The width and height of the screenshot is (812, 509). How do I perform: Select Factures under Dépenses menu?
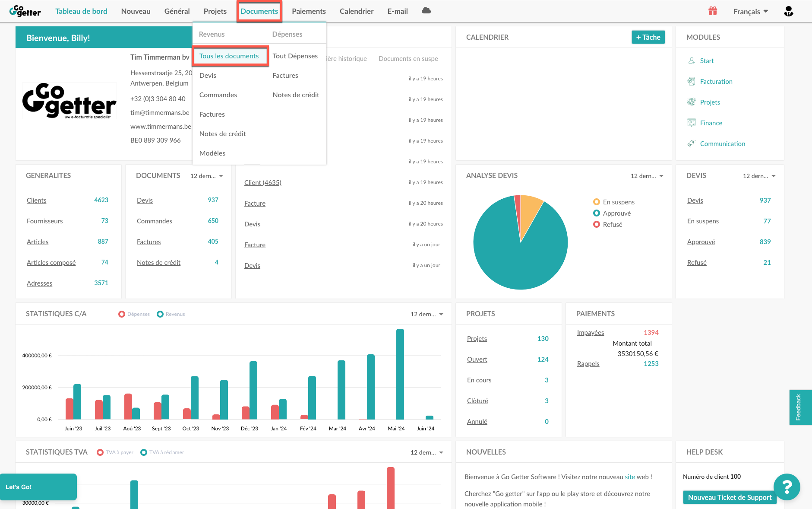coord(285,75)
